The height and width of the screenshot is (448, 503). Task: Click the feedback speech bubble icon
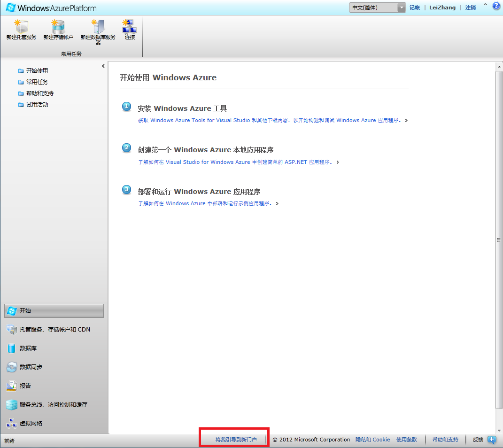(492, 440)
